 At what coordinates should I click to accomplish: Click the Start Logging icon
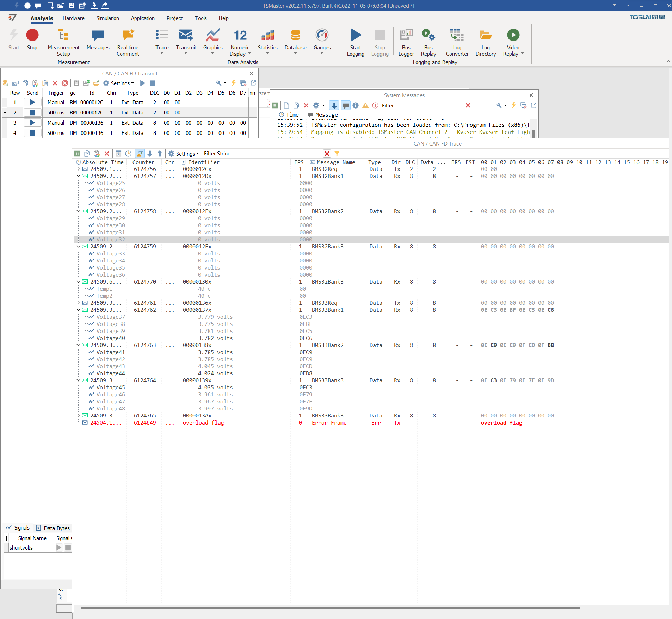pos(355,36)
